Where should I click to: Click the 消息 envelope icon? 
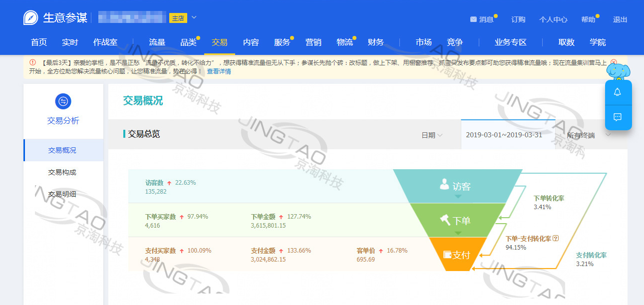pyautogui.click(x=473, y=19)
